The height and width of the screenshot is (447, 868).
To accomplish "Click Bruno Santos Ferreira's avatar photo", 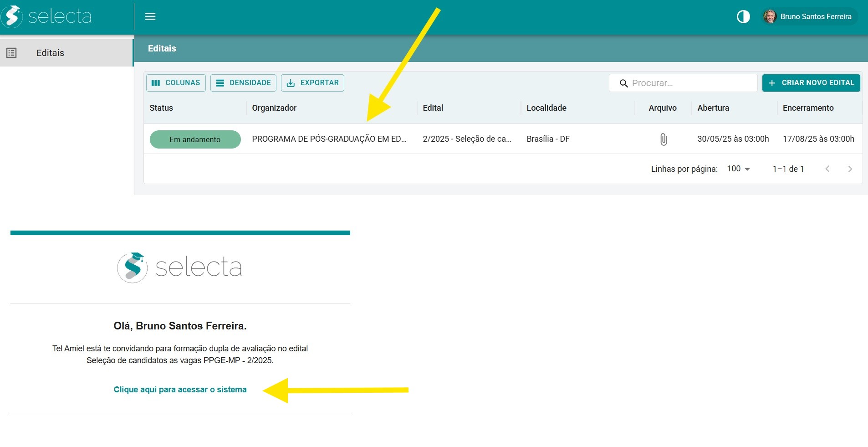I will click(x=770, y=16).
